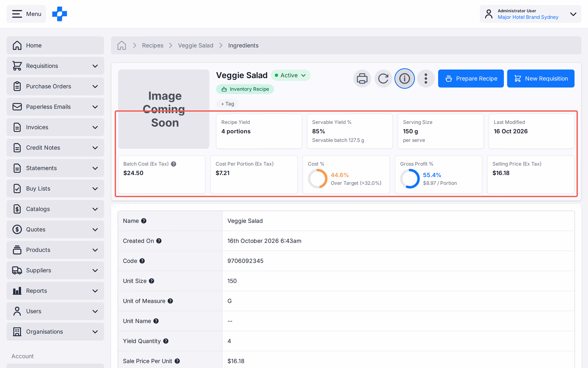Toggle the recipe info icon
Image resolution: width=588 pixels, height=368 pixels.
point(405,78)
